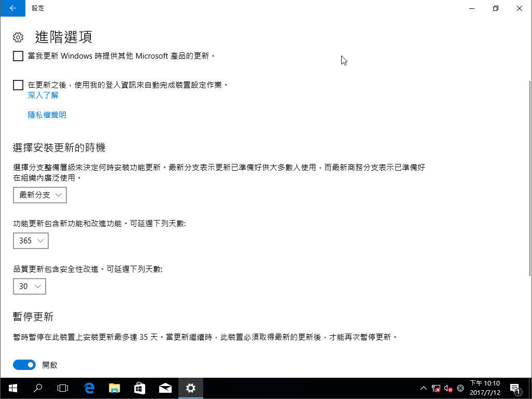Open taskbar search magnifier
This screenshot has width=532, height=399.
tap(38, 388)
